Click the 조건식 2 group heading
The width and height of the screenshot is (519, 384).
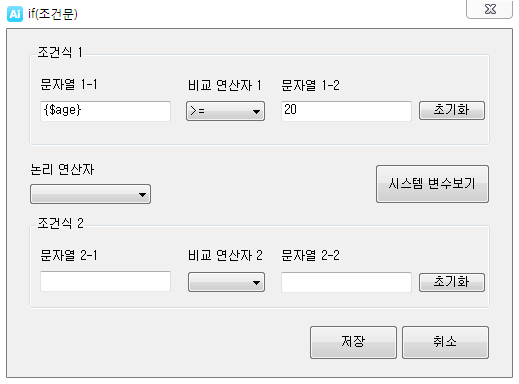pos(60,223)
